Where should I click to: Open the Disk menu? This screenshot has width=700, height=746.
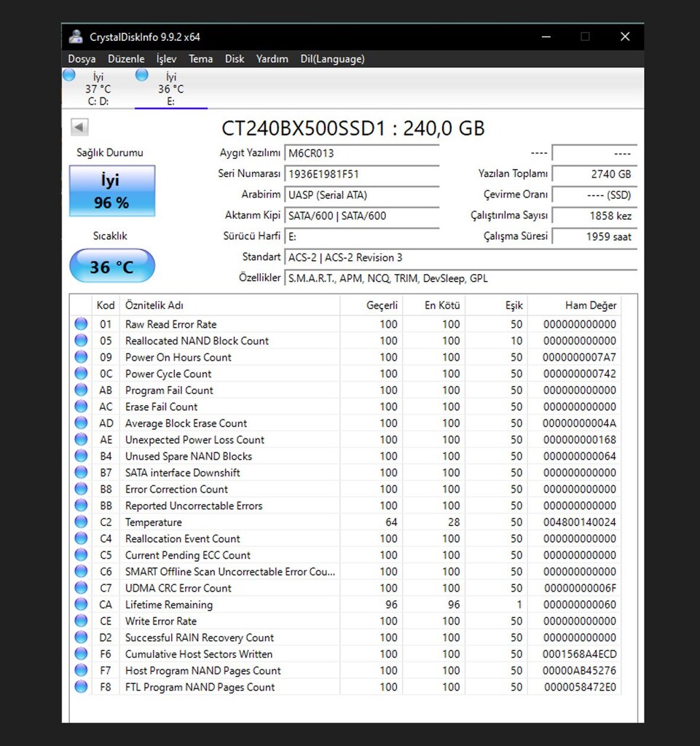coord(235,59)
